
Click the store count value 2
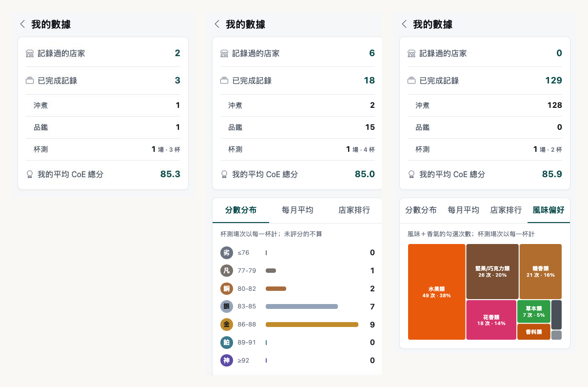[x=177, y=53]
